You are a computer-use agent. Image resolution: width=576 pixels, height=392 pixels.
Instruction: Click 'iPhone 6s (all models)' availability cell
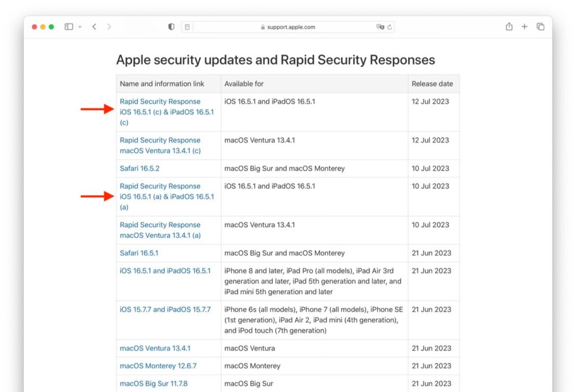314,319
